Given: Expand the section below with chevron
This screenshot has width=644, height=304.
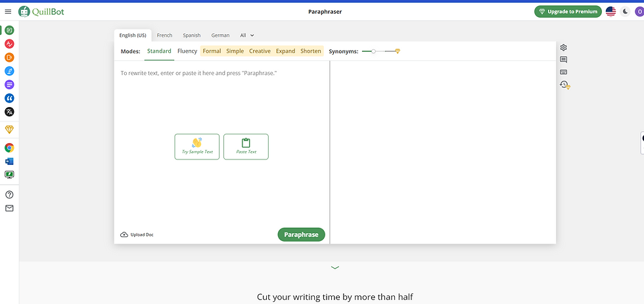Looking at the screenshot, I should click(335, 267).
